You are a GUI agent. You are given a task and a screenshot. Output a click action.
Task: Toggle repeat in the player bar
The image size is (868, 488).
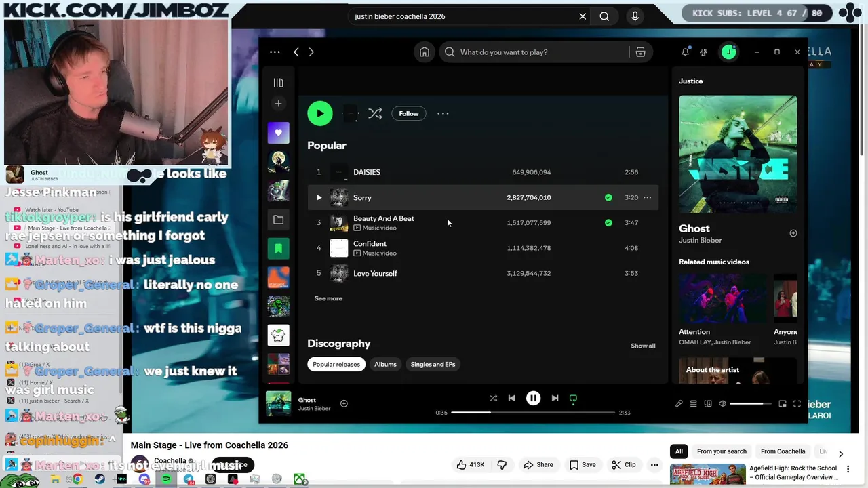click(x=573, y=399)
